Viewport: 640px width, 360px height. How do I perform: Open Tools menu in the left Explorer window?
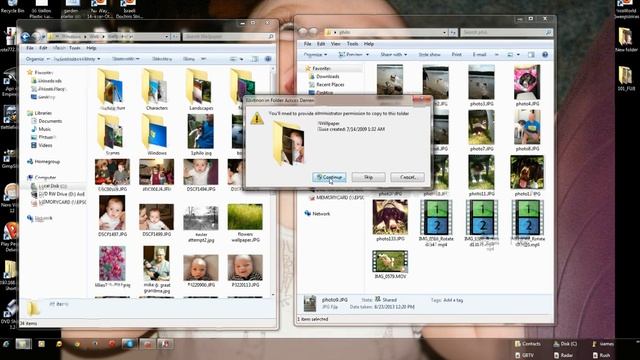point(75,48)
